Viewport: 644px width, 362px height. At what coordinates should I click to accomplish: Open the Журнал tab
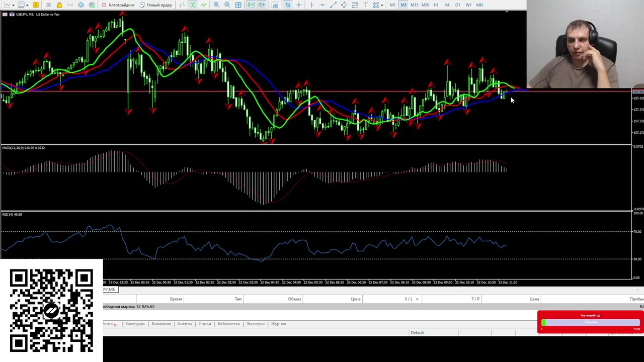[278, 324]
